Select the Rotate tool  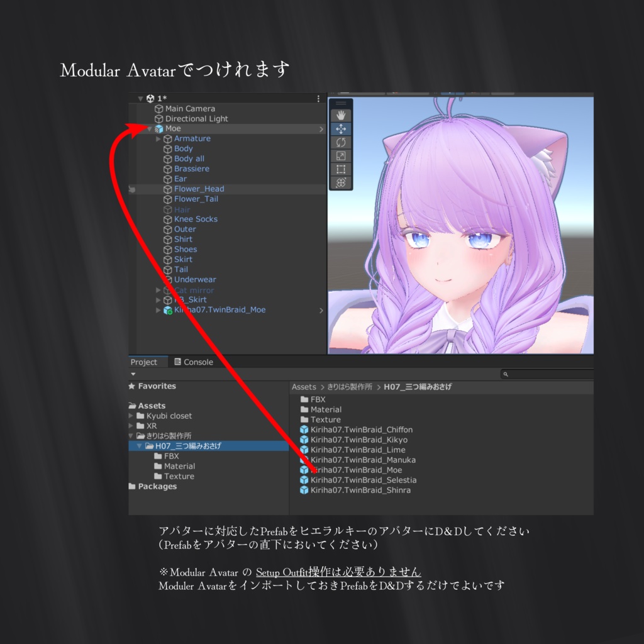click(340, 143)
